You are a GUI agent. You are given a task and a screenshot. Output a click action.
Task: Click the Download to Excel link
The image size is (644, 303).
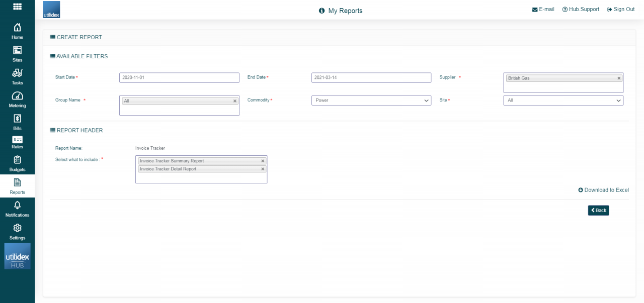click(x=603, y=190)
